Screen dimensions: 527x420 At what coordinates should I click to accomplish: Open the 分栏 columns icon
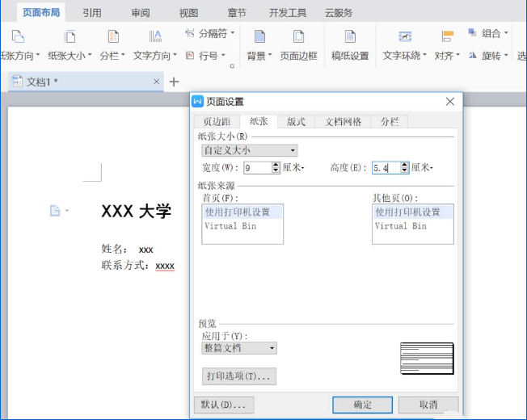(113, 37)
